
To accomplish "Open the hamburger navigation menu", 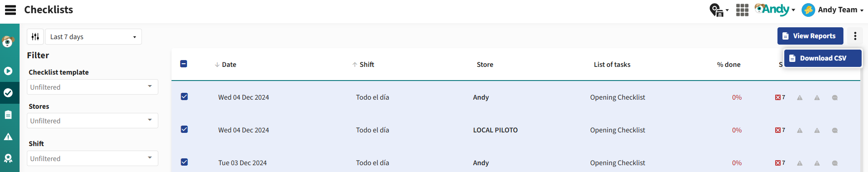I will coord(10,10).
